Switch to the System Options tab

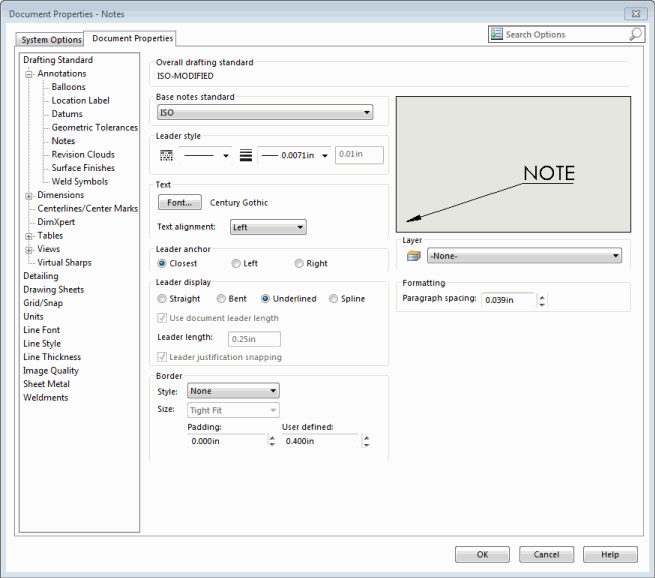point(51,40)
